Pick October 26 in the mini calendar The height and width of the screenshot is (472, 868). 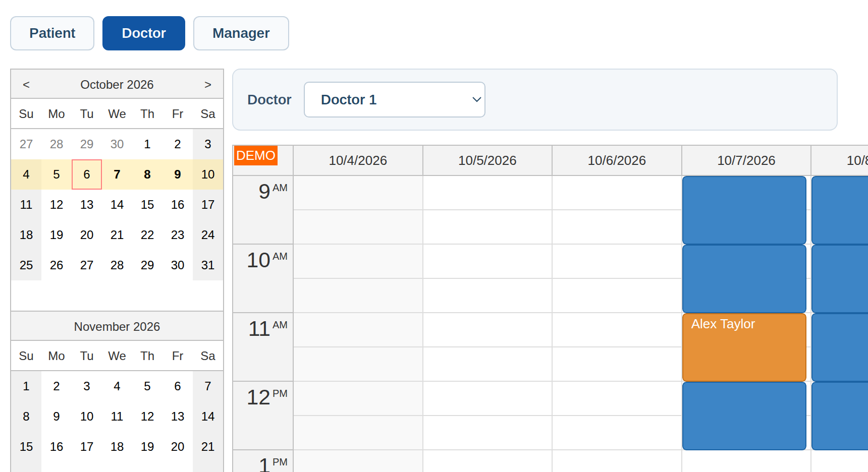(x=57, y=265)
